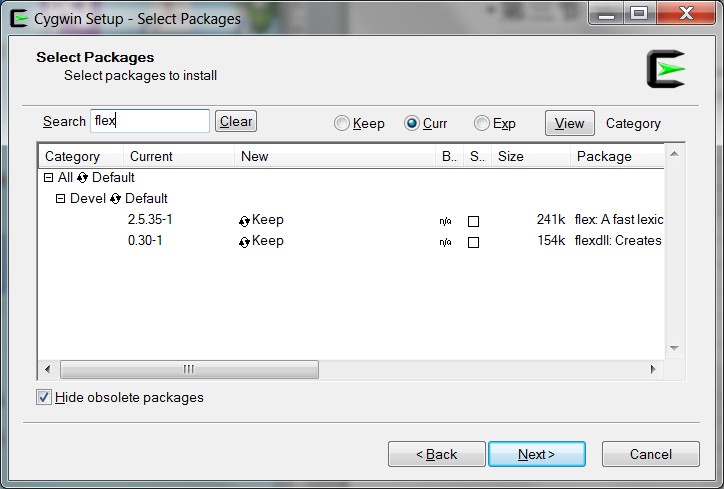724x489 pixels.
Task: Clear the search box with the Clear button
Action: [x=236, y=121]
